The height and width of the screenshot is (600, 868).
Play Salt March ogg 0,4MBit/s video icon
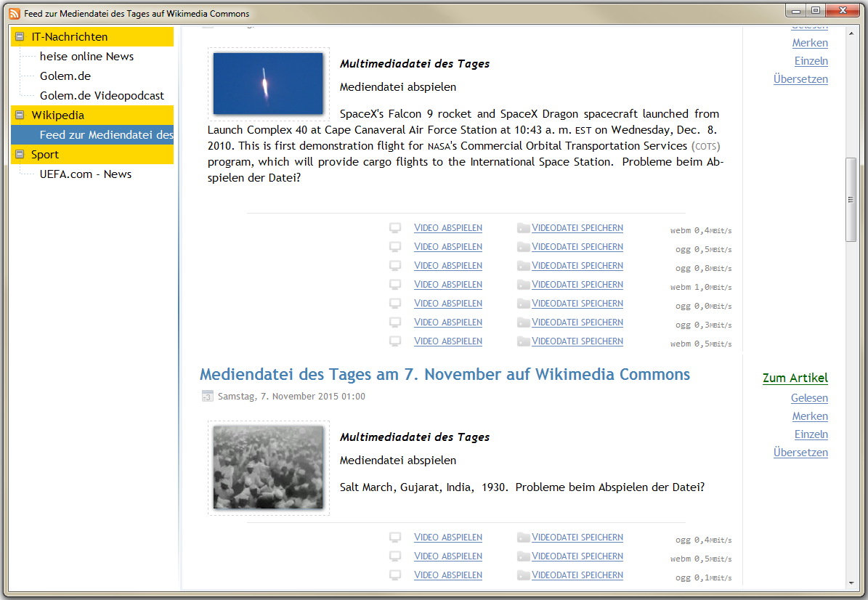394,538
